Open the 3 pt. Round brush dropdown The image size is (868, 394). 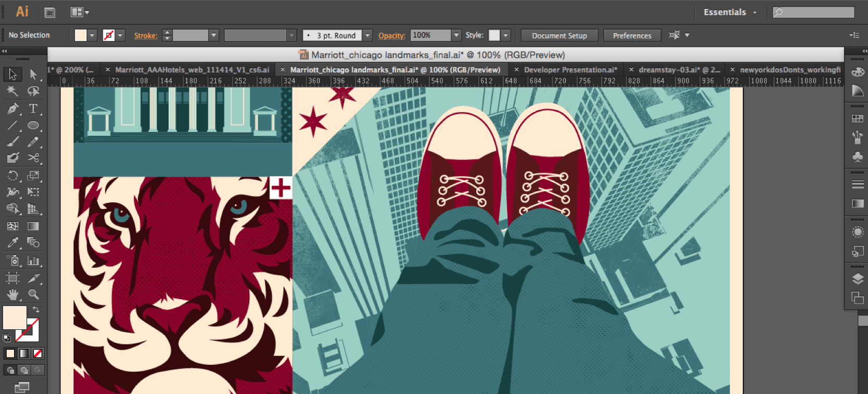(368, 35)
